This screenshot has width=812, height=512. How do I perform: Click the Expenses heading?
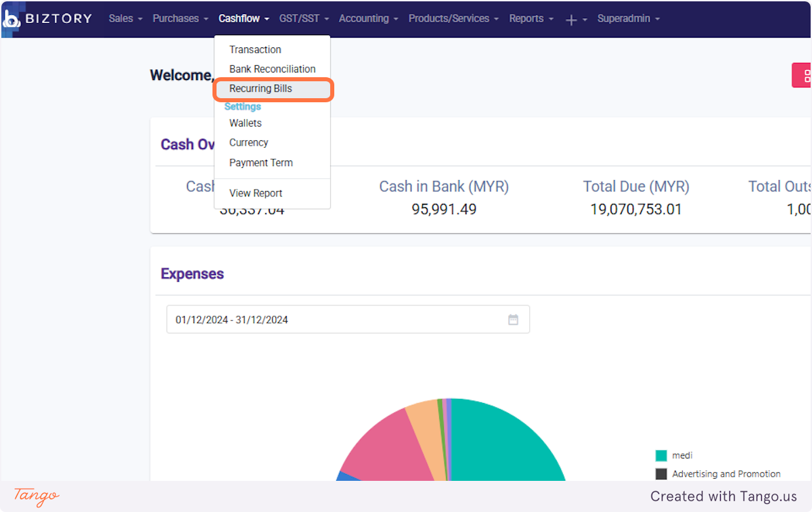pos(192,274)
